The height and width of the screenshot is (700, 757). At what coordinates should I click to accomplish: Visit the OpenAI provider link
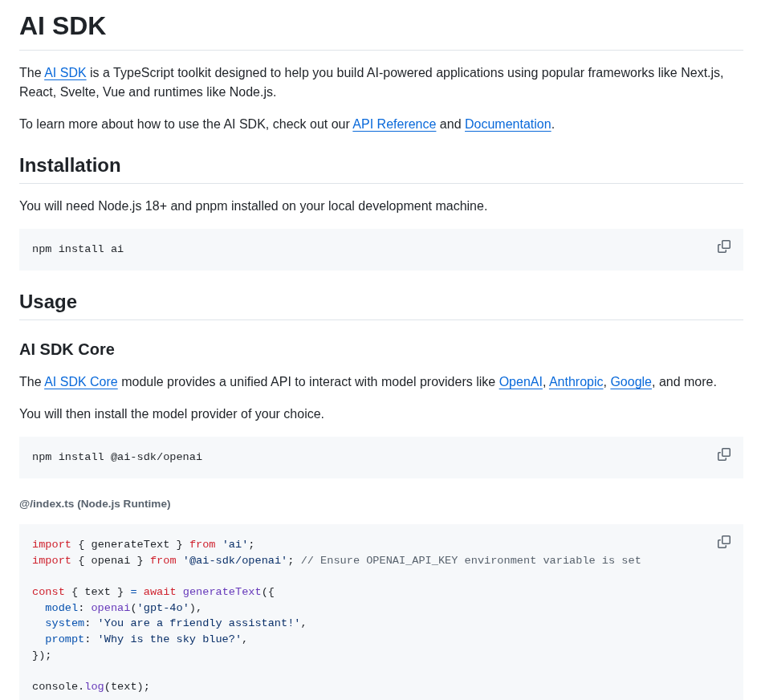coord(520,382)
